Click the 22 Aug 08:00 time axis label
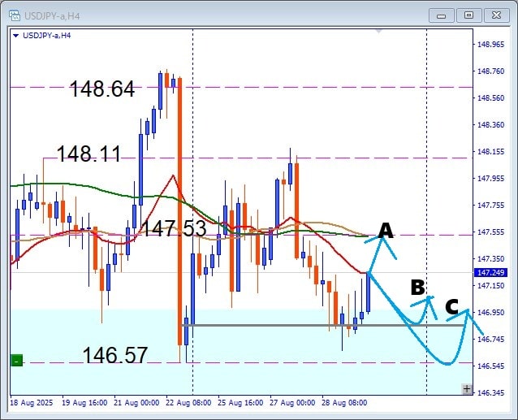Viewport: 518px width, 420px height. (x=188, y=403)
